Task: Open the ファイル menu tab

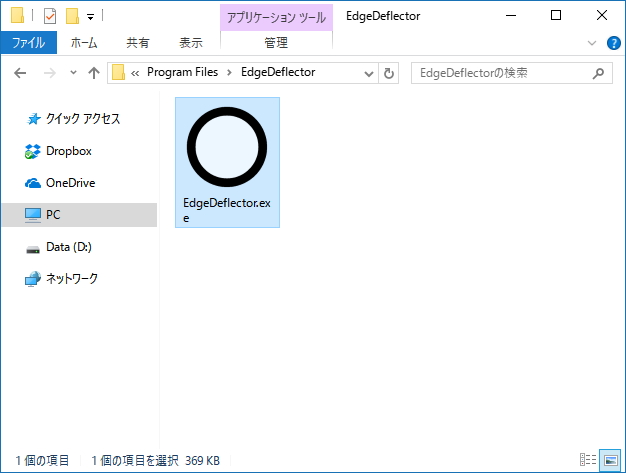Action: coord(28,42)
